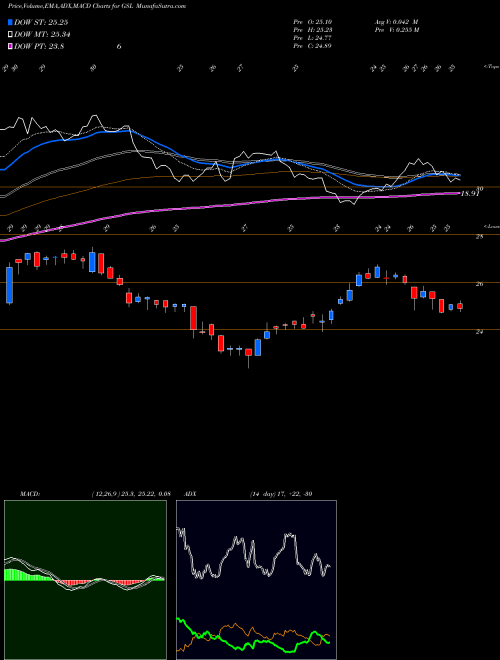Click the Pre O: 25.10 value

pyautogui.click(x=313, y=22)
